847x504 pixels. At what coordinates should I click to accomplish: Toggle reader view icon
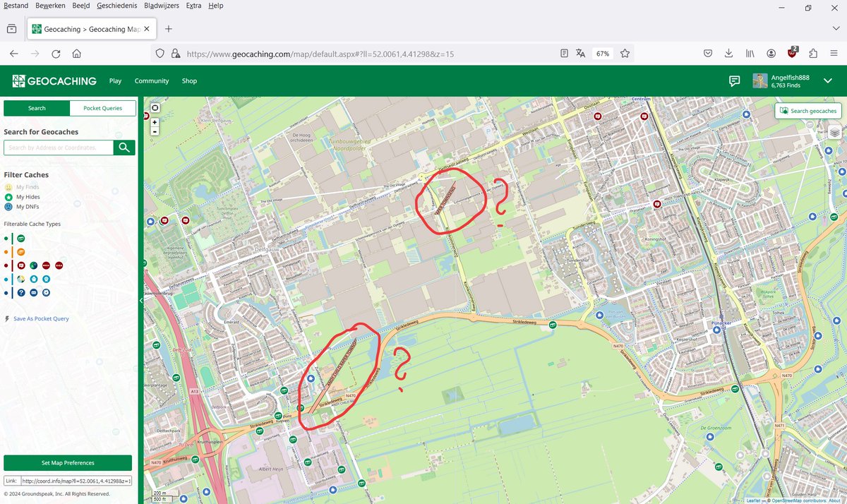point(564,54)
